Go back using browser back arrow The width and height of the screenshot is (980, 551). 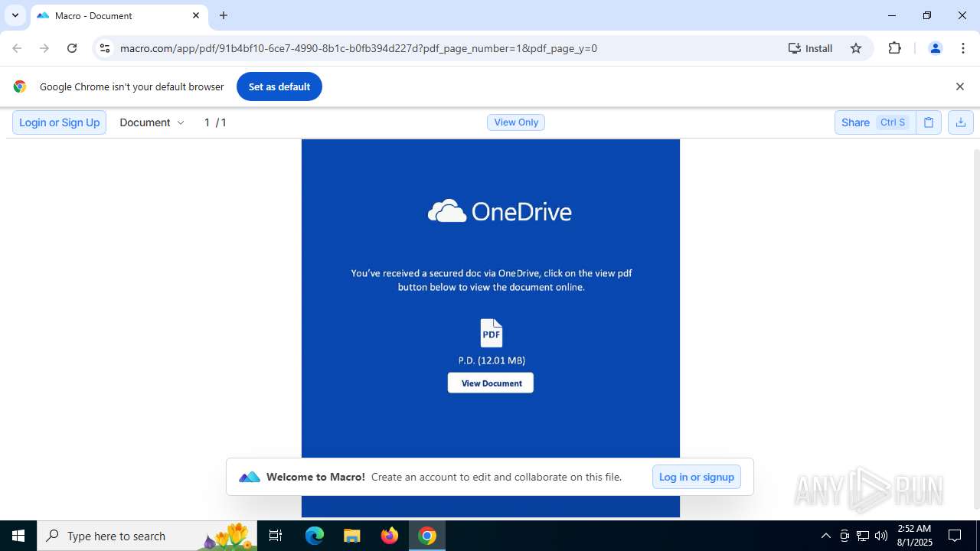coord(17,48)
